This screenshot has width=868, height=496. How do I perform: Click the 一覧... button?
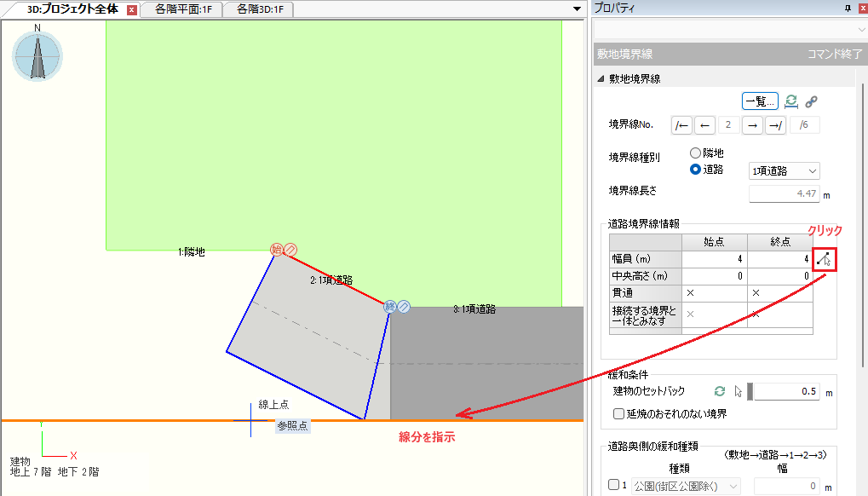point(760,101)
